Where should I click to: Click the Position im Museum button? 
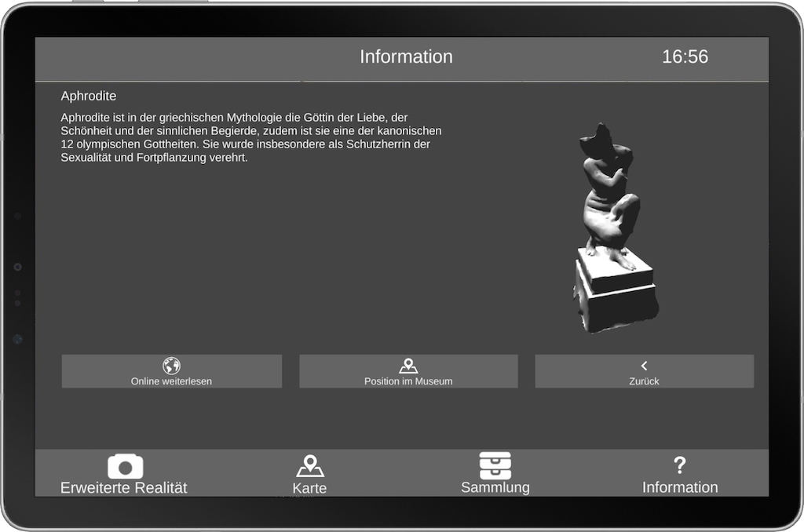[407, 371]
